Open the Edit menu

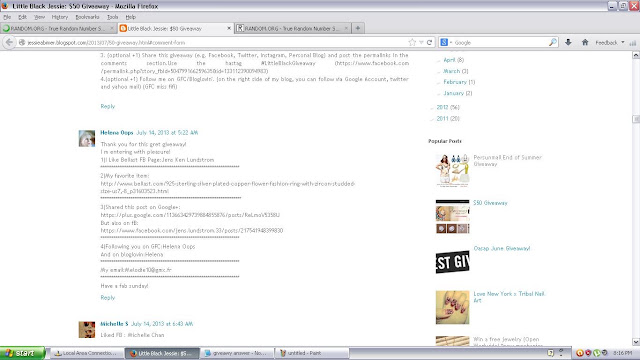tap(22, 17)
